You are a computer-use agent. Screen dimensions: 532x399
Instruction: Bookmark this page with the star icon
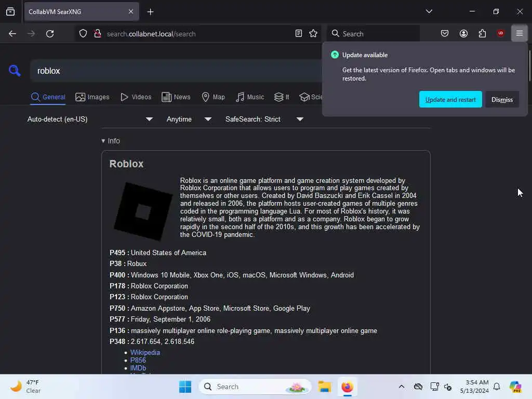click(x=313, y=33)
